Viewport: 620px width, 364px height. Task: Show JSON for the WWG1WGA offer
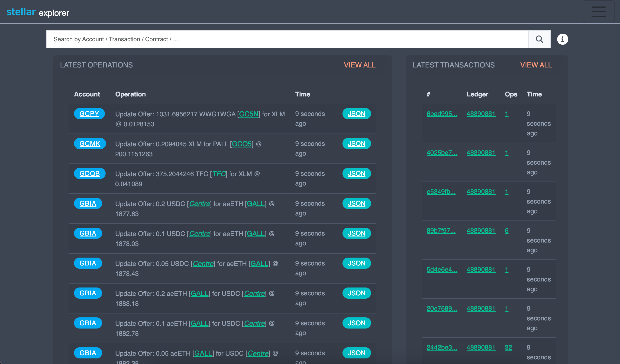point(356,114)
